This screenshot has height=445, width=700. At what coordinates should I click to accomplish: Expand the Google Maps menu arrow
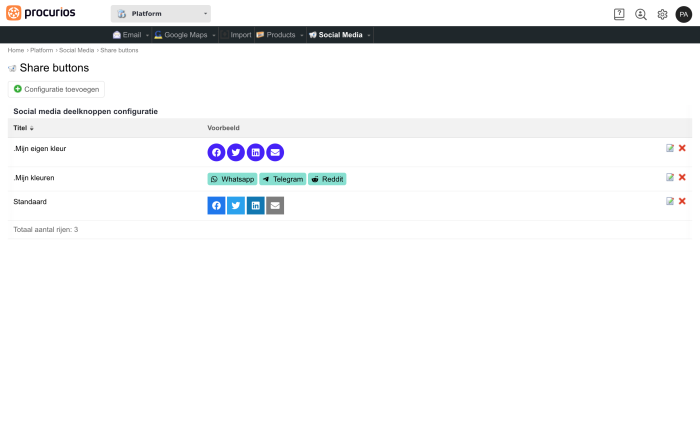[x=214, y=35]
